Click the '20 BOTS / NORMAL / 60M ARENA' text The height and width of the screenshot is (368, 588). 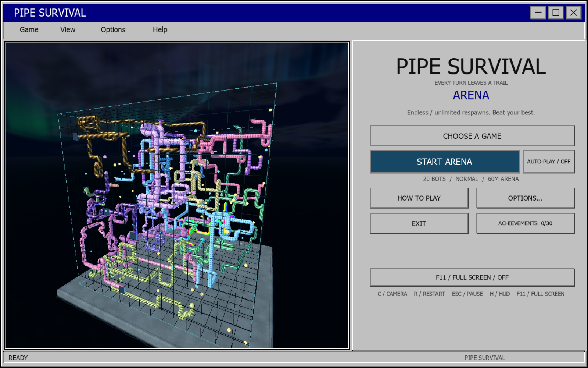pyautogui.click(x=471, y=179)
